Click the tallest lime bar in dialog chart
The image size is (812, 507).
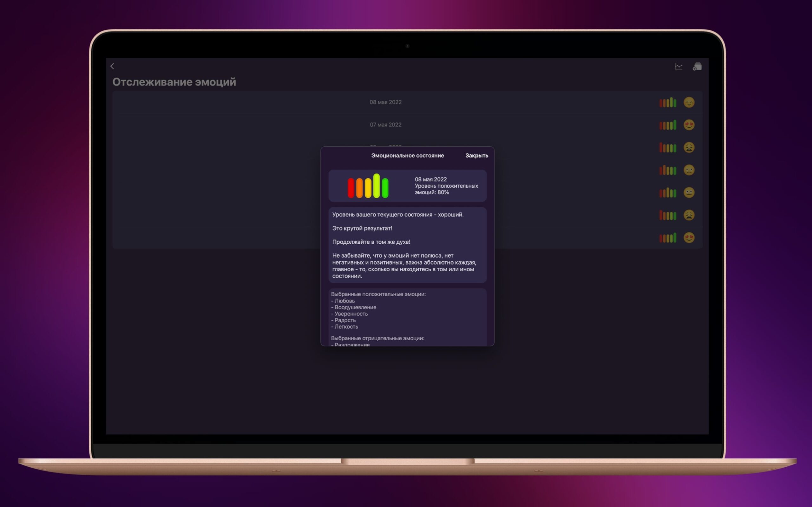[x=377, y=185]
